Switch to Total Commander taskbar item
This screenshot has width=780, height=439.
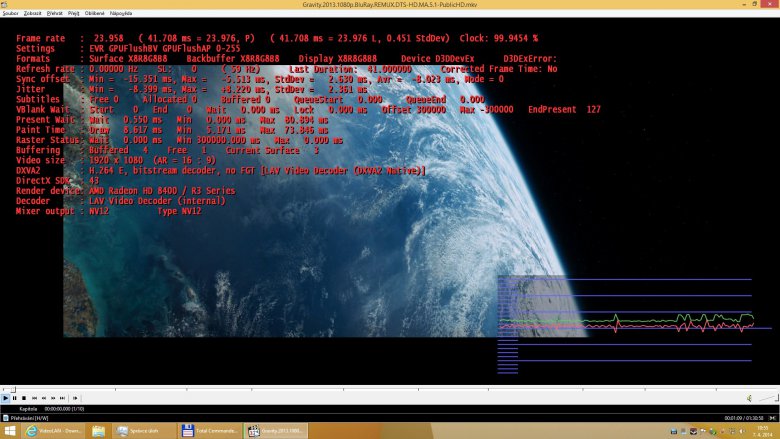tap(210, 431)
